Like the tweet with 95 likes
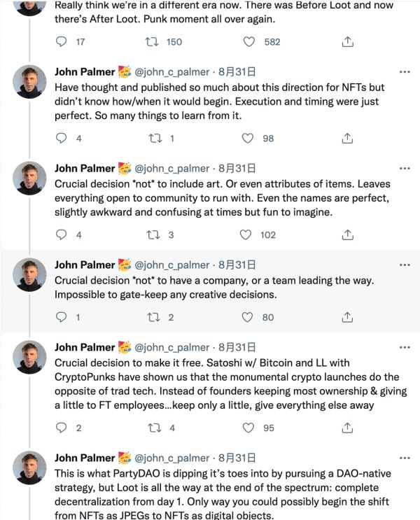 [x=248, y=428]
